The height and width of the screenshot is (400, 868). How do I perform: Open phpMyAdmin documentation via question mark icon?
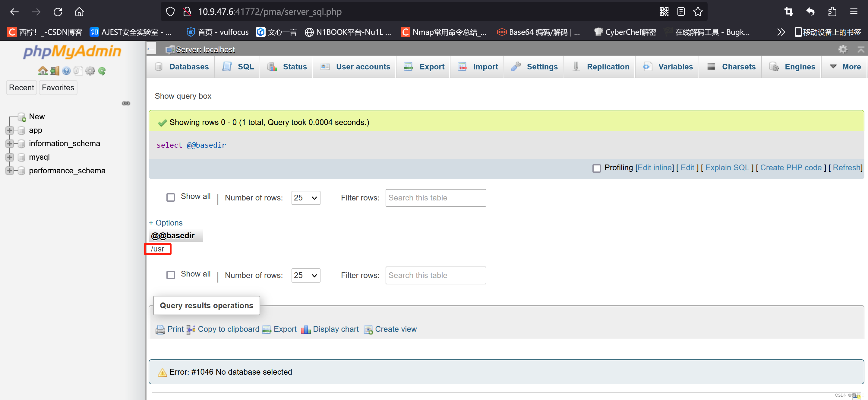[x=66, y=70]
